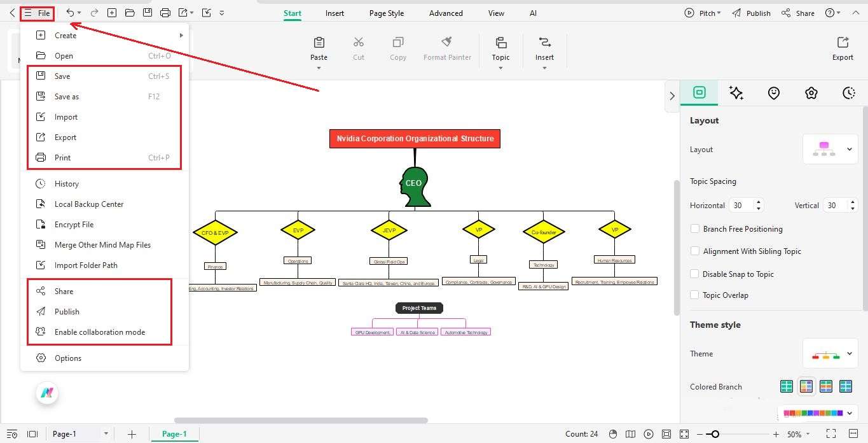
Task: Click the new document plus icon in quick toolbar
Action: coord(112,13)
